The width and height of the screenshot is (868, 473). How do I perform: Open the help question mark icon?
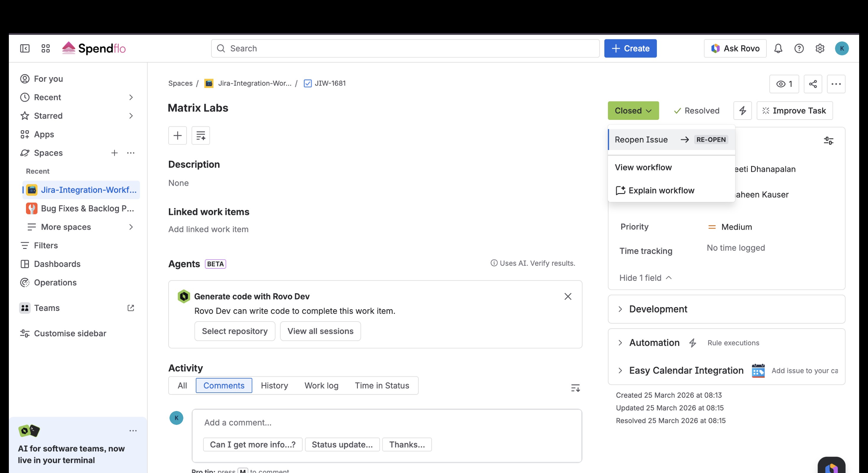pos(799,48)
